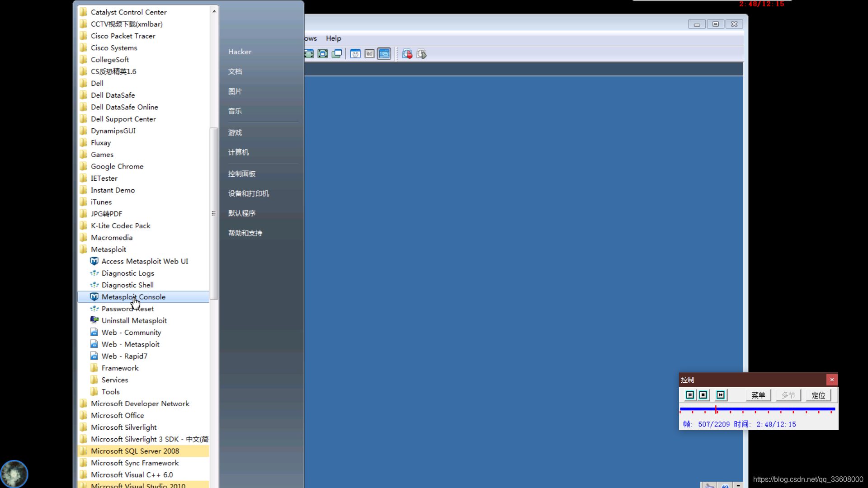
Task: Close the 控制 panel
Action: [832, 380]
